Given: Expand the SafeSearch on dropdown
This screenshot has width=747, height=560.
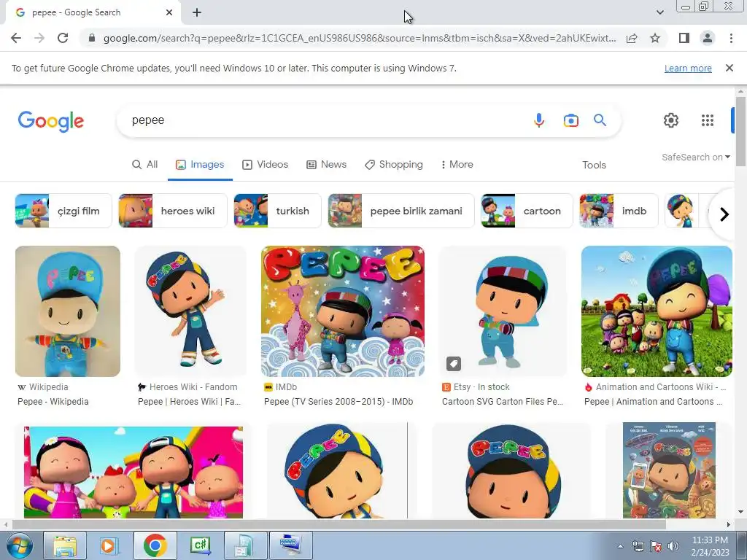Looking at the screenshot, I should point(695,157).
